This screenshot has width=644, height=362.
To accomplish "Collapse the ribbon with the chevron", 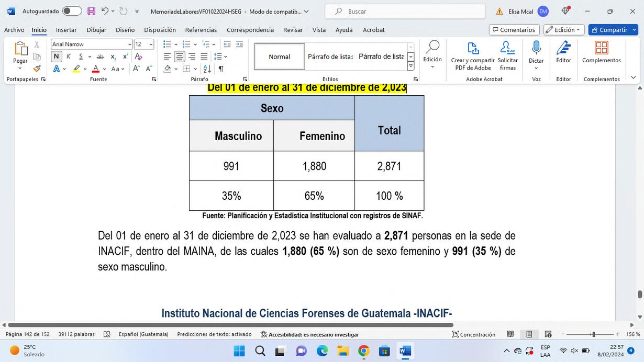I will pyautogui.click(x=634, y=78).
